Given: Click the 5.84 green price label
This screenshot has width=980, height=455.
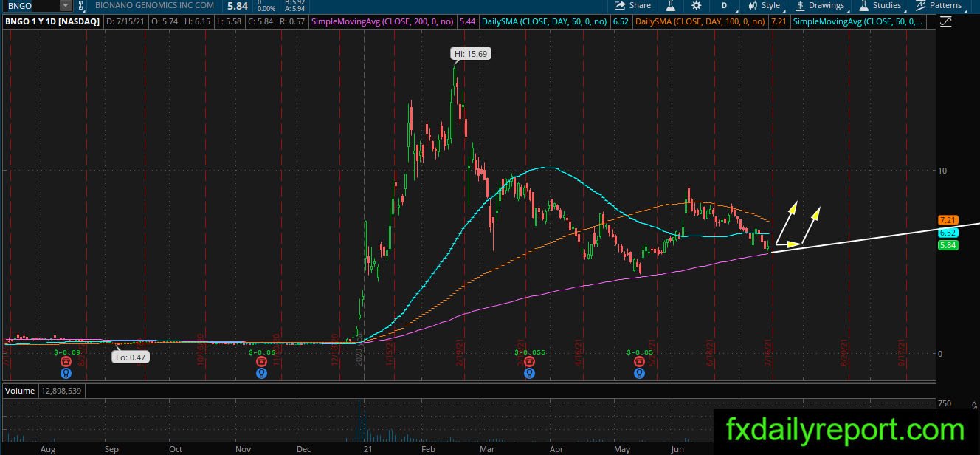Looking at the screenshot, I should (x=948, y=245).
